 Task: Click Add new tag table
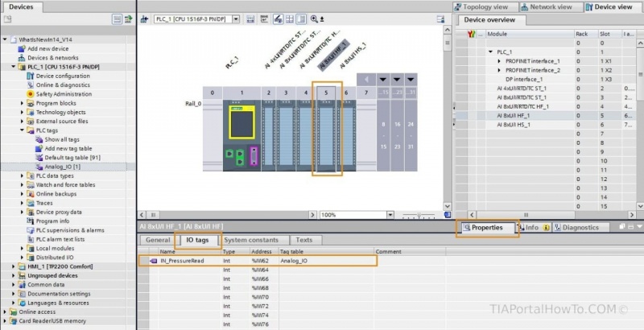pyautogui.click(x=68, y=149)
